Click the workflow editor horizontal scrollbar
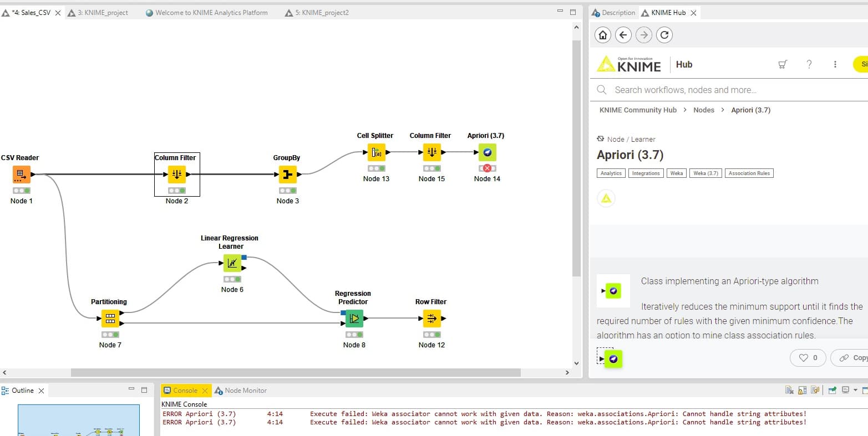 296,372
